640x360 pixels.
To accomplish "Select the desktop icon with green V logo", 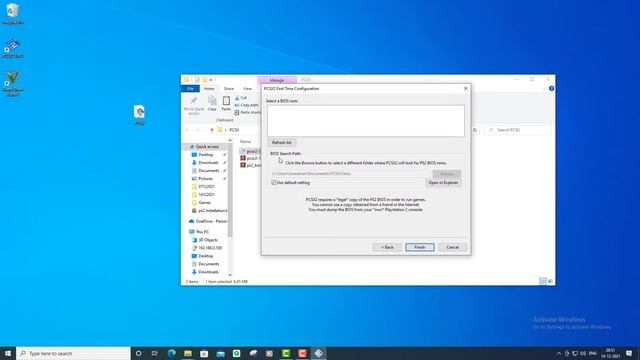I will pos(13,84).
